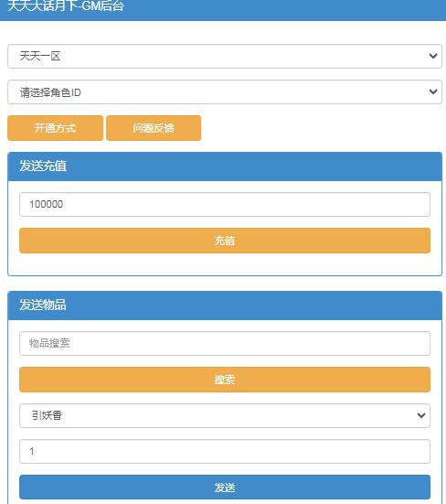Image resolution: width=446 pixels, height=504 pixels.
Task: Click the blue top header bar
Action: click(x=223, y=10)
